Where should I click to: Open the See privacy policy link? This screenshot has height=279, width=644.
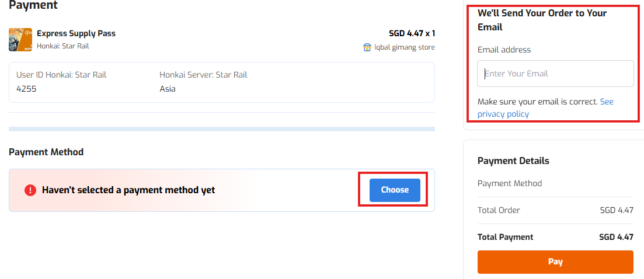(x=545, y=108)
